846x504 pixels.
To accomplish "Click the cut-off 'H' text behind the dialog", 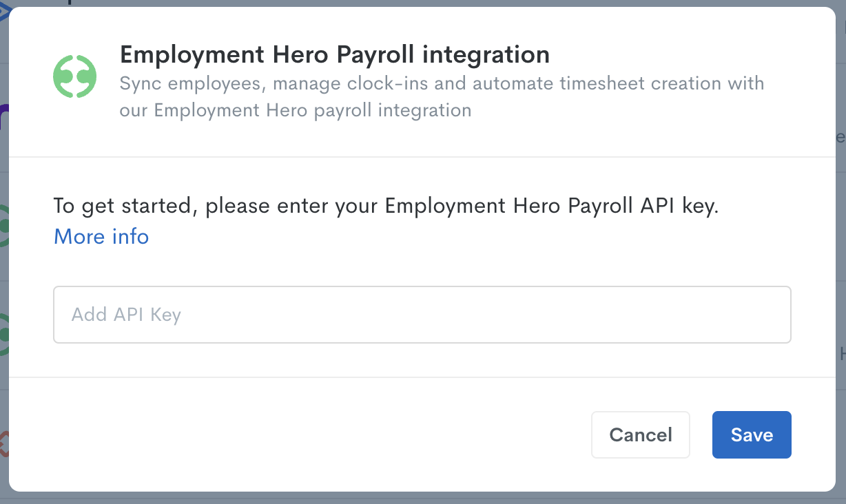I will click(x=842, y=354).
